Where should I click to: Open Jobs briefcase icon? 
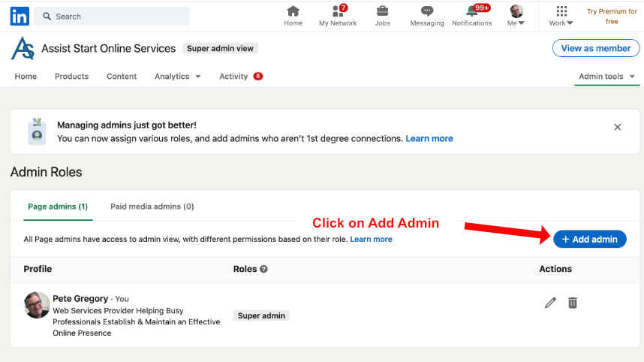(x=382, y=11)
